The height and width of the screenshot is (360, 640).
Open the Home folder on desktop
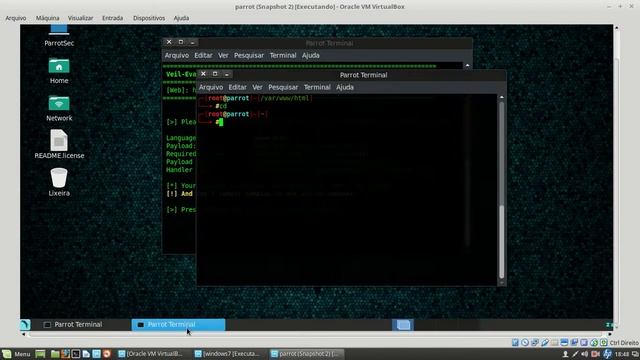(59, 70)
